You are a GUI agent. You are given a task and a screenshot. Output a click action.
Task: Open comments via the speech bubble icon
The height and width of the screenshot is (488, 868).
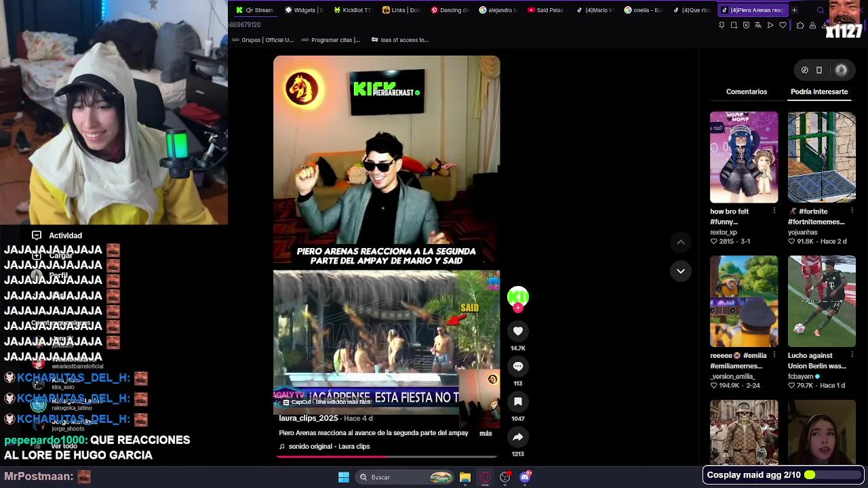[518, 366]
